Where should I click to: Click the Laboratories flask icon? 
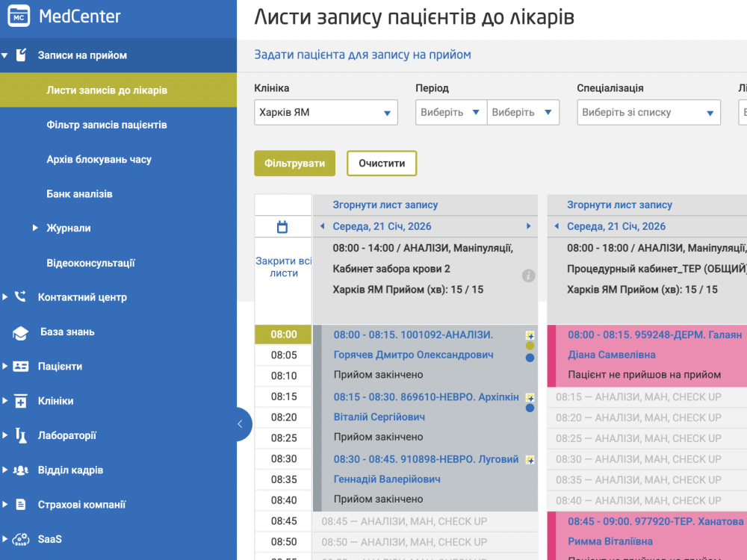(x=20, y=435)
